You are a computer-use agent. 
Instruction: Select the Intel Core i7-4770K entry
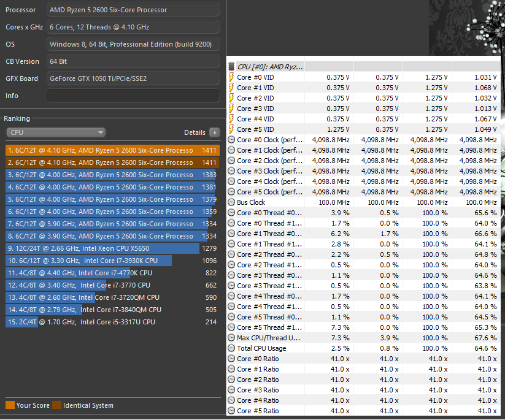click(112, 273)
